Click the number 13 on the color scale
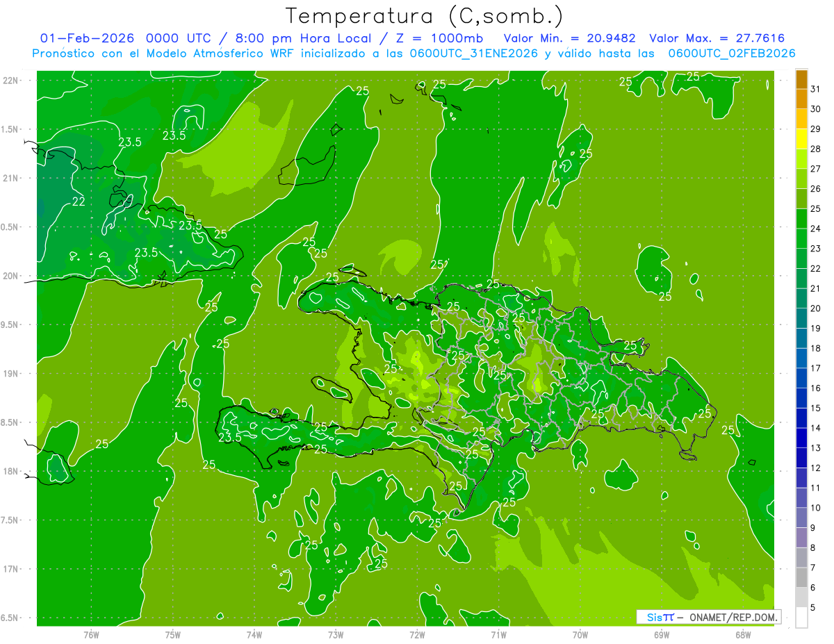 coord(816,448)
